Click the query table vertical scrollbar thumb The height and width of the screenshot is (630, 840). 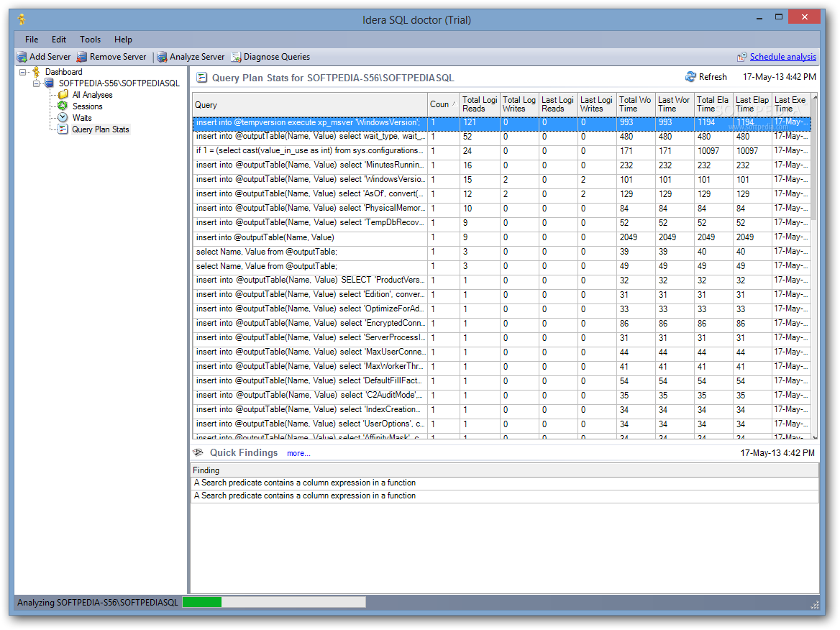point(814,160)
